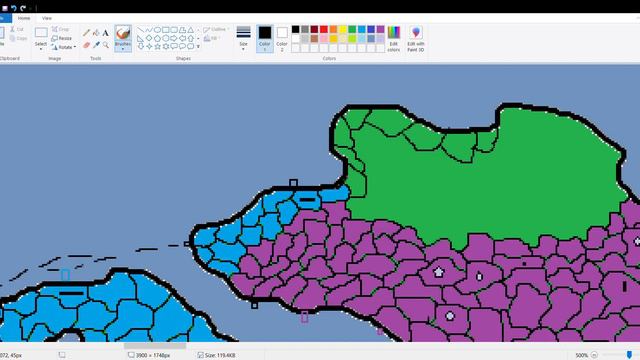Image resolution: width=640 pixels, height=360 pixels.
Task: Open the Rotate dropdown
Action: click(x=64, y=47)
